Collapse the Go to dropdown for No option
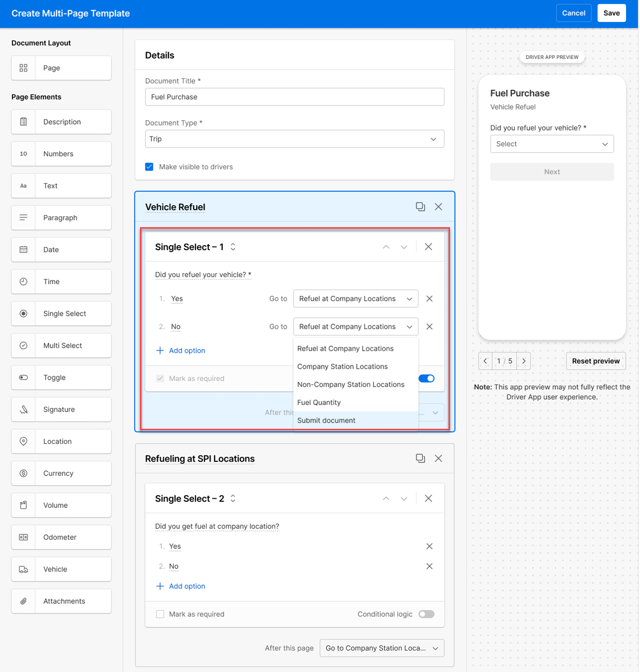640x672 pixels. click(356, 327)
